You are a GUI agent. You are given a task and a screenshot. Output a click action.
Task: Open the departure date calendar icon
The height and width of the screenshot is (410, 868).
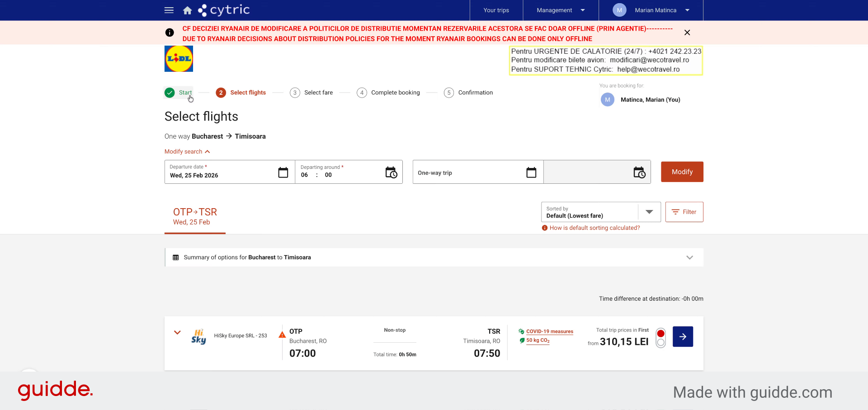283,172
